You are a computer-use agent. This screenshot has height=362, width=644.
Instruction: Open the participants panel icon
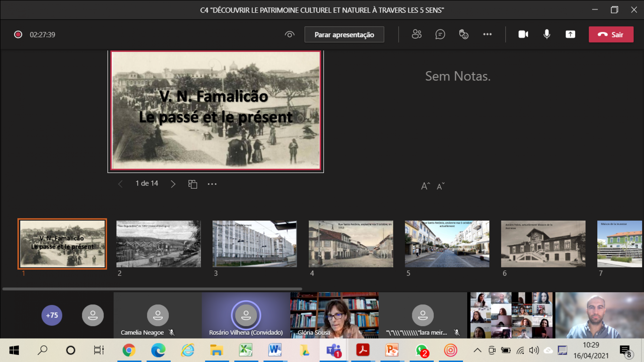coord(417,34)
